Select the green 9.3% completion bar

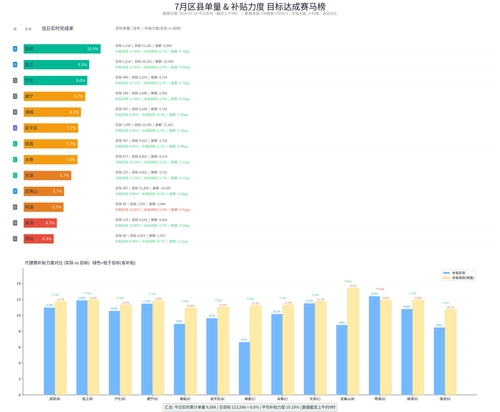pyautogui.click(x=56, y=64)
